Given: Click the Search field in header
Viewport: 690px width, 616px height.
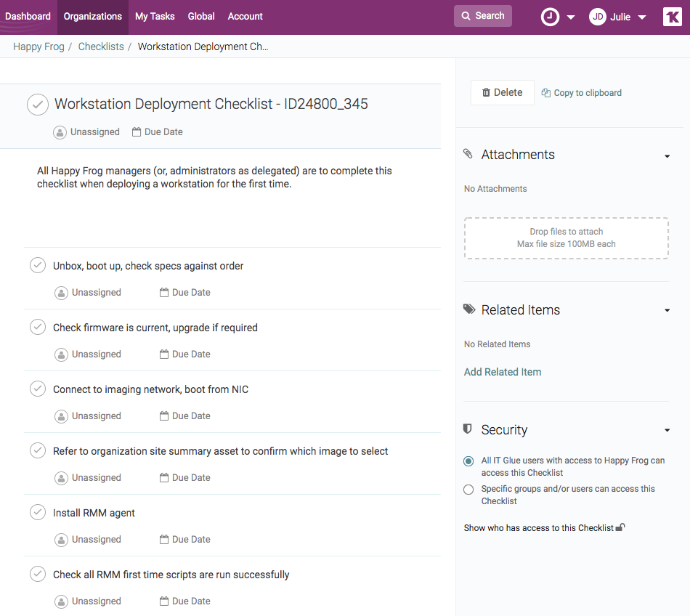Looking at the screenshot, I should 482,16.
